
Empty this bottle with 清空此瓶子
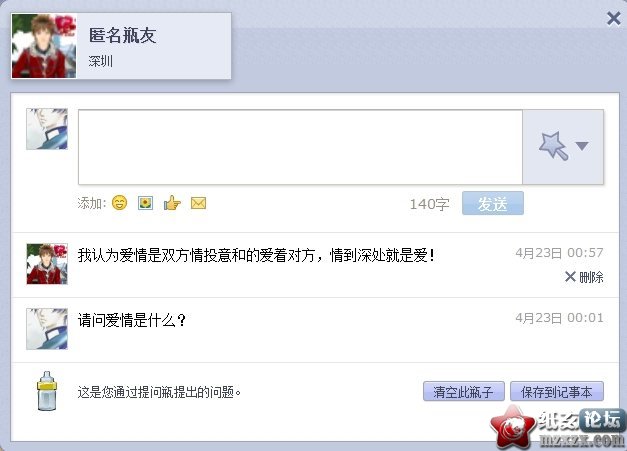tap(463, 391)
